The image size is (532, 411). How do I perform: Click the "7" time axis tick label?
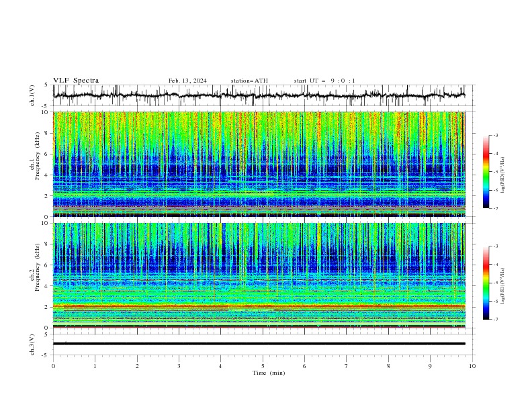pyautogui.click(x=347, y=366)
